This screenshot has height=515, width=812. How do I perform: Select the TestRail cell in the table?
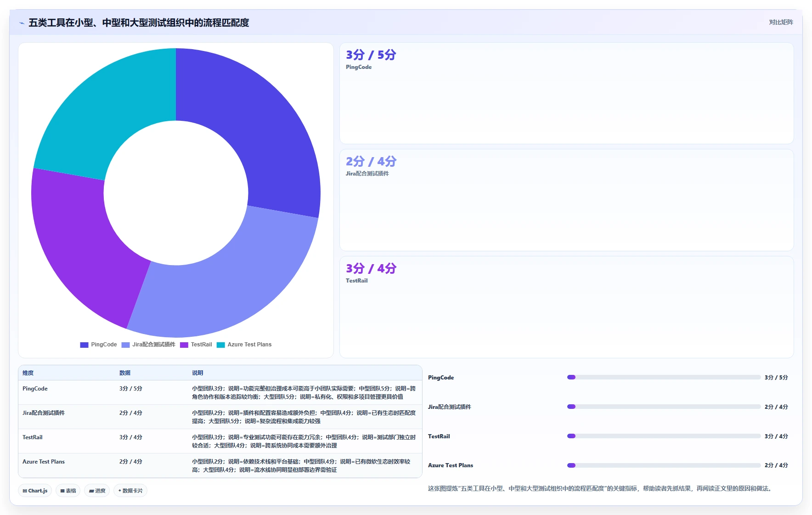click(x=33, y=437)
